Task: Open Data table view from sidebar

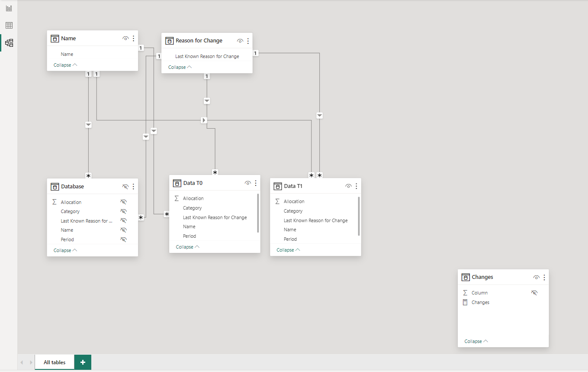Action: point(9,26)
